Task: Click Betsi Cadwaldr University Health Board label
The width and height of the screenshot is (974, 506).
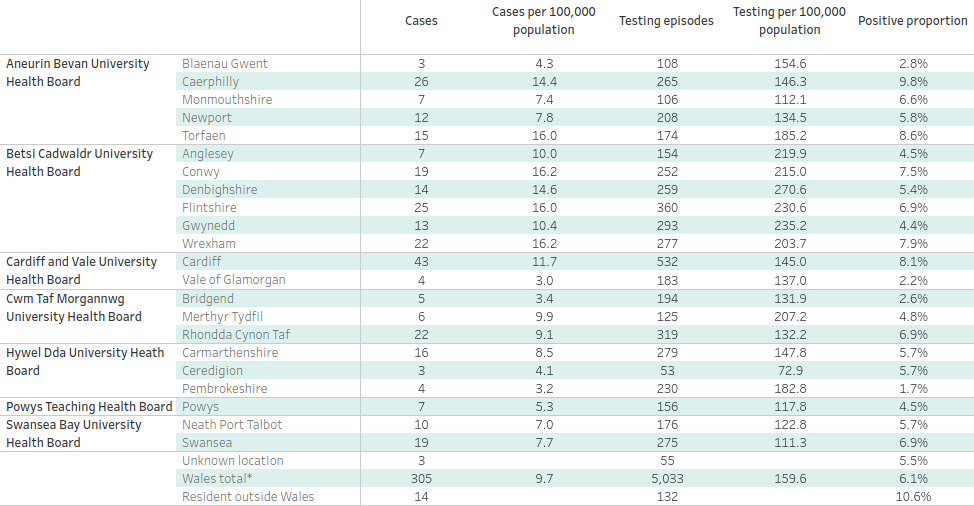Action: tap(80, 163)
